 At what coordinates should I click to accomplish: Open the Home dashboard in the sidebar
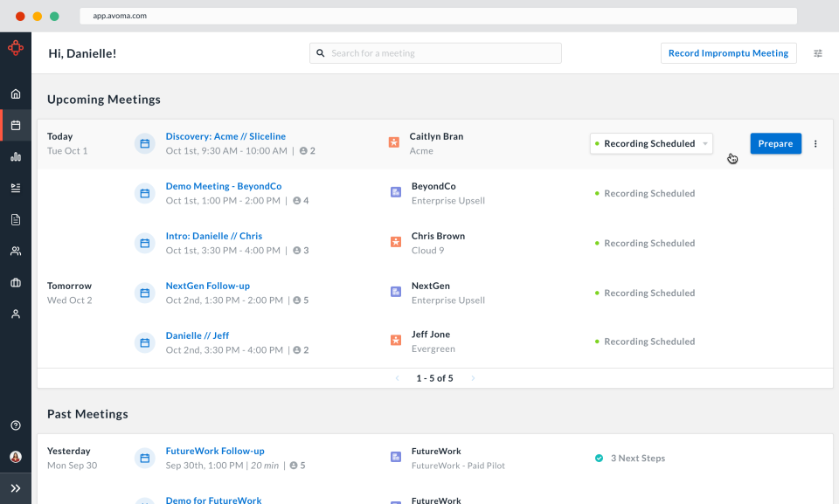click(x=15, y=93)
